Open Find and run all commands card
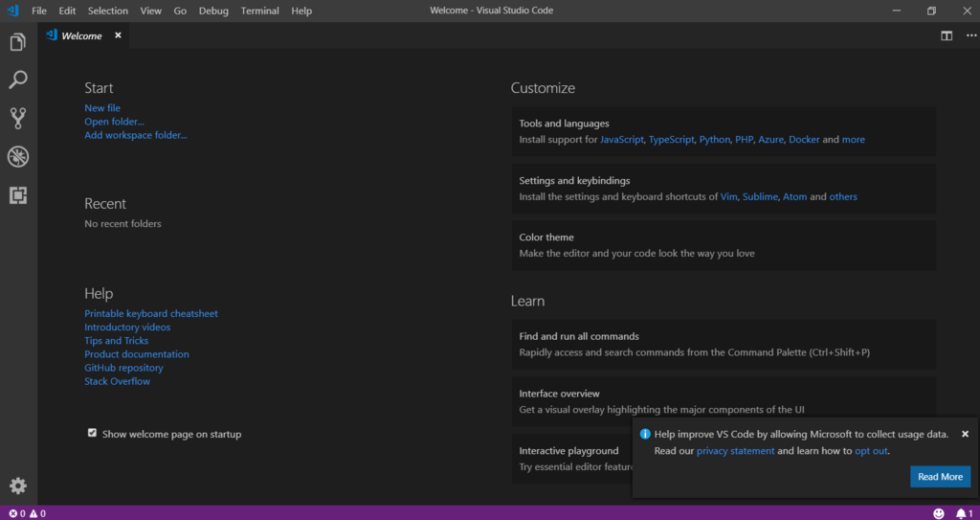Image resolution: width=980 pixels, height=520 pixels. click(x=724, y=344)
